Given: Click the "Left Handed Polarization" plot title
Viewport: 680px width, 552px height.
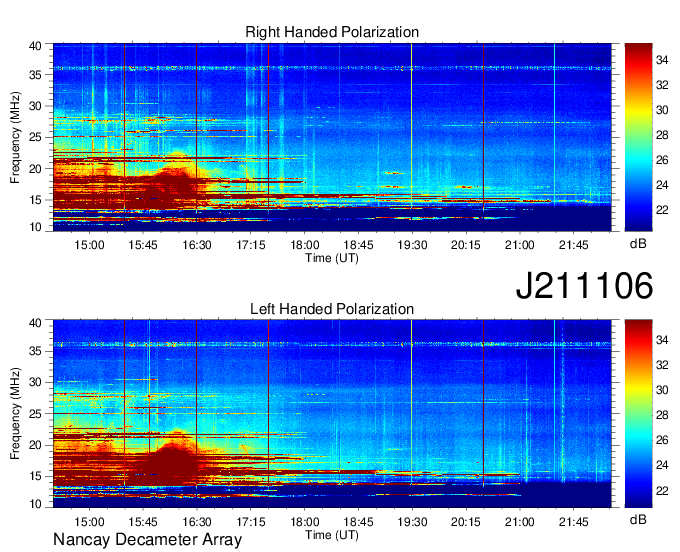Looking at the screenshot, I should 332,309.
